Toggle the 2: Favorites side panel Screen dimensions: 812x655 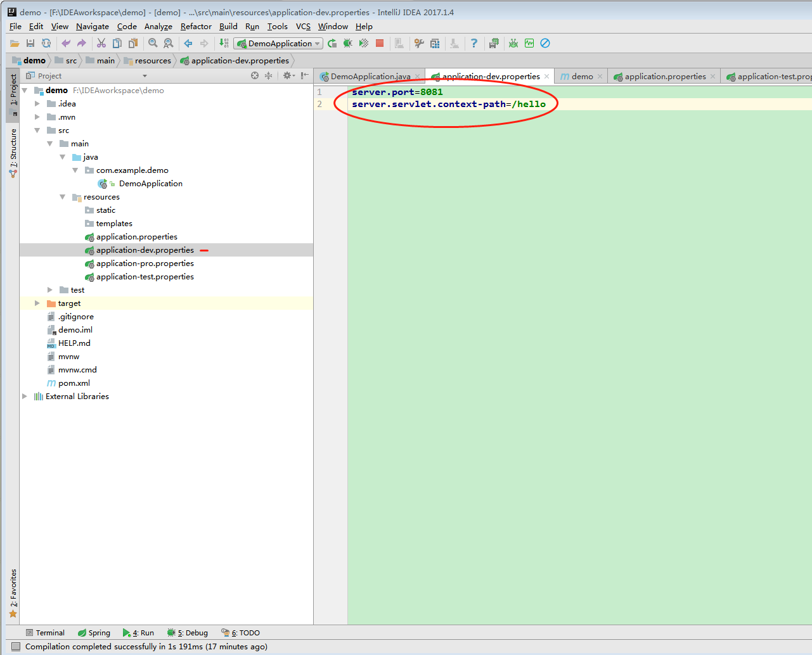click(x=13, y=594)
